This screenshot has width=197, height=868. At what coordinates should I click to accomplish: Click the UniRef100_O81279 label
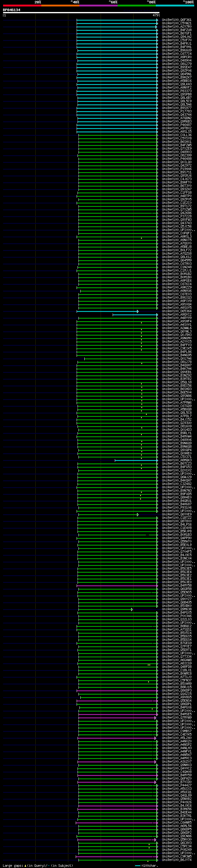point(177,64)
